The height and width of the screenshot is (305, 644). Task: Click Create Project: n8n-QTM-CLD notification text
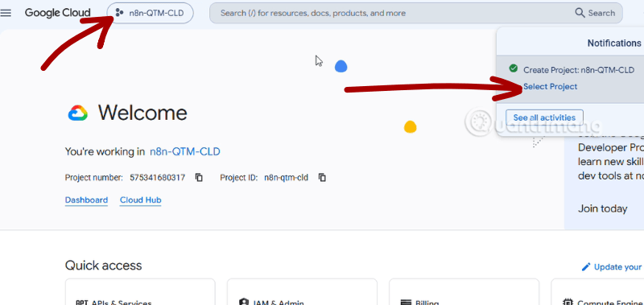pyautogui.click(x=579, y=70)
